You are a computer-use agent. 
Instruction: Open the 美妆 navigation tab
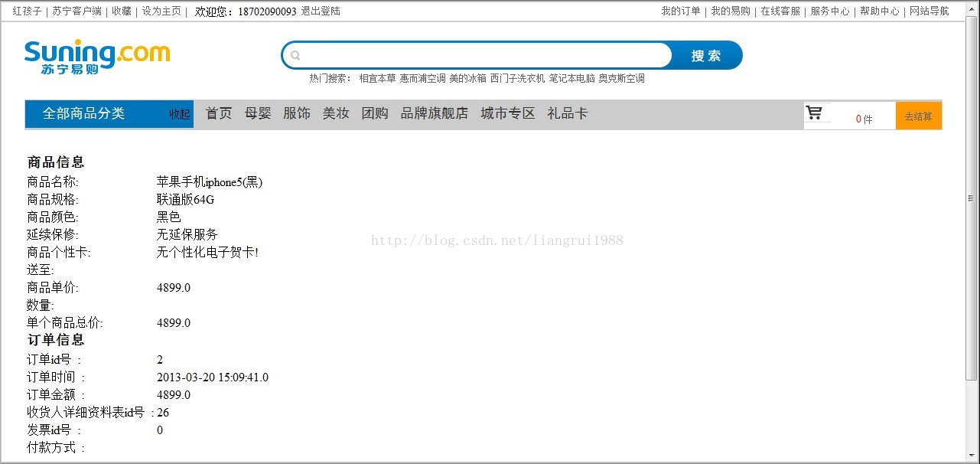(x=336, y=113)
